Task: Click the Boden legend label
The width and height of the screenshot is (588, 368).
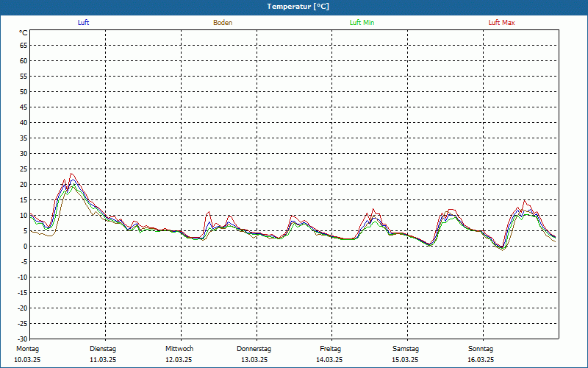Action: [x=223, y=23]
